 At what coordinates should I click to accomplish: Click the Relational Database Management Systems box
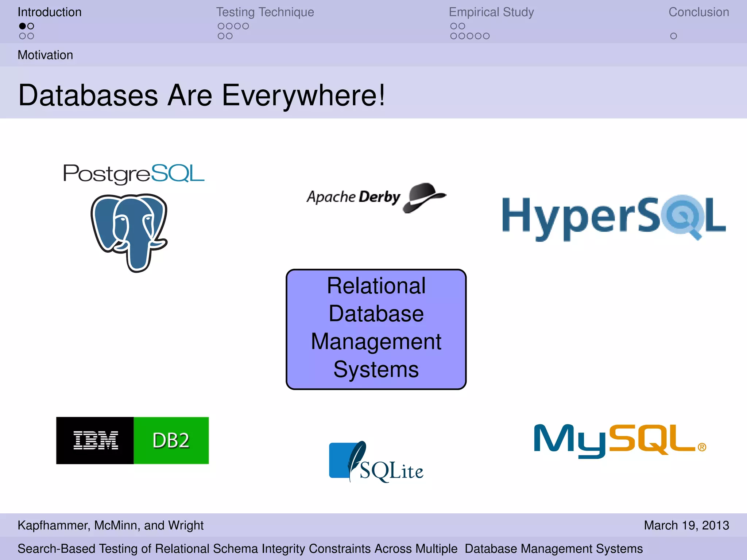pos(376,329)
